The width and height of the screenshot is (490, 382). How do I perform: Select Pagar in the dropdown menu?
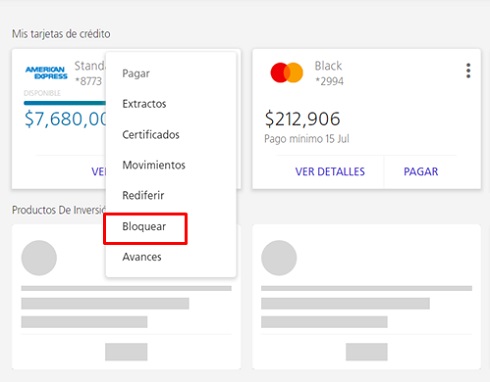[x=136, y=73]
